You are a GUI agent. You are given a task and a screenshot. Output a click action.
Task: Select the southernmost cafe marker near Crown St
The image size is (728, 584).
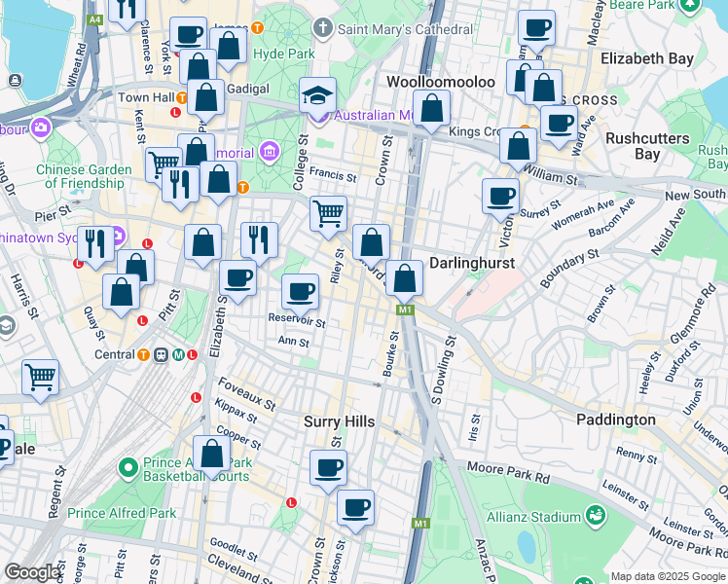point(355,509)
